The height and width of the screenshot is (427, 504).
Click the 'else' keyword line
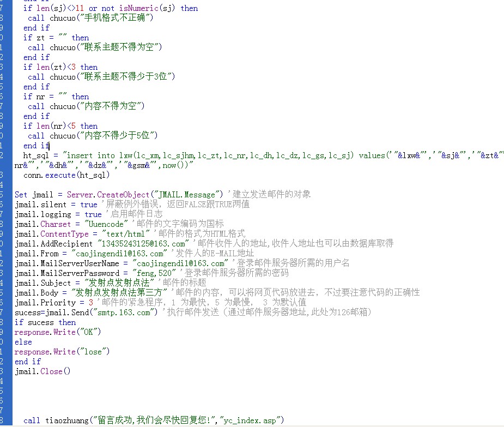(23, 342)
